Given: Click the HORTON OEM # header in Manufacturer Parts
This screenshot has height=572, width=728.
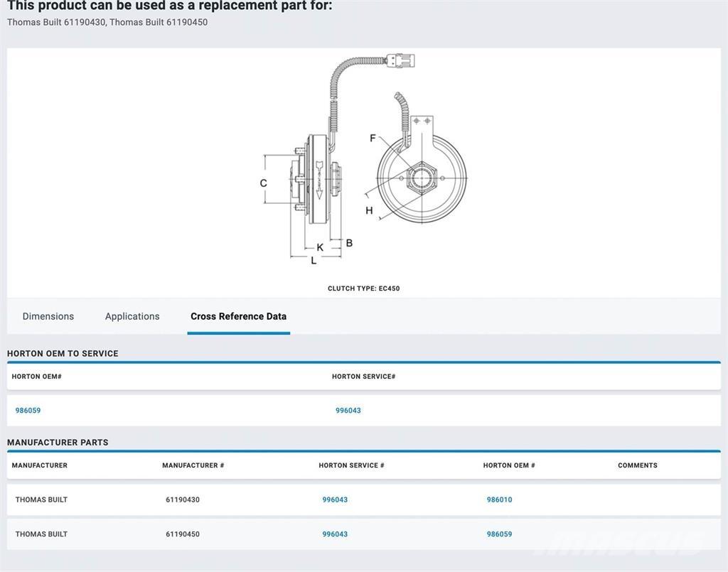Looking at the screenshot, I should tap(509, 465).
